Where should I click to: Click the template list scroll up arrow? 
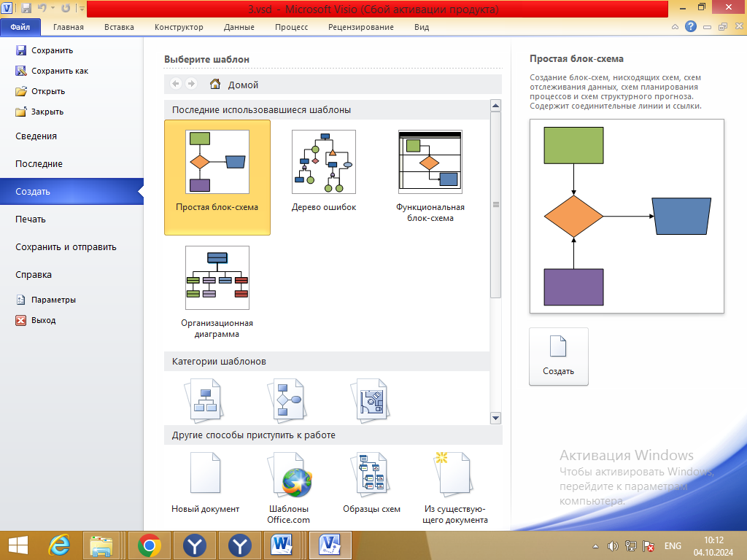coord(495,106)
